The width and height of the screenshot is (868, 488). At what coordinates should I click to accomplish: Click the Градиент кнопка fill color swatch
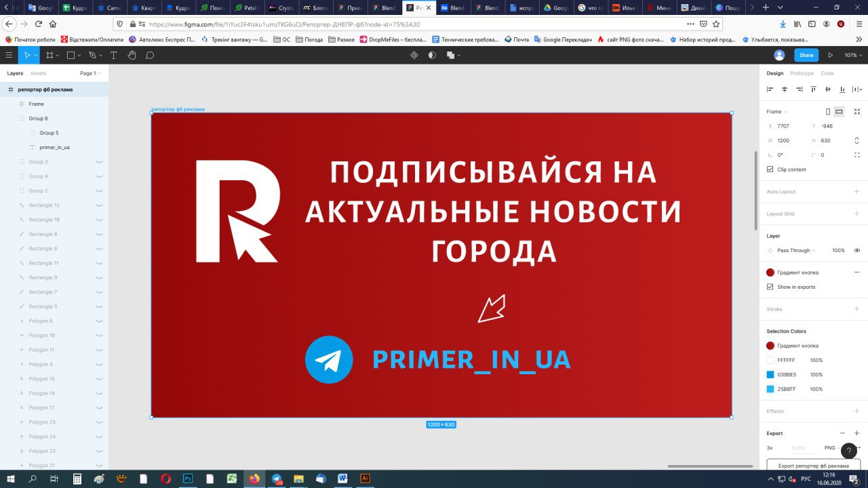tap(770, 272)
